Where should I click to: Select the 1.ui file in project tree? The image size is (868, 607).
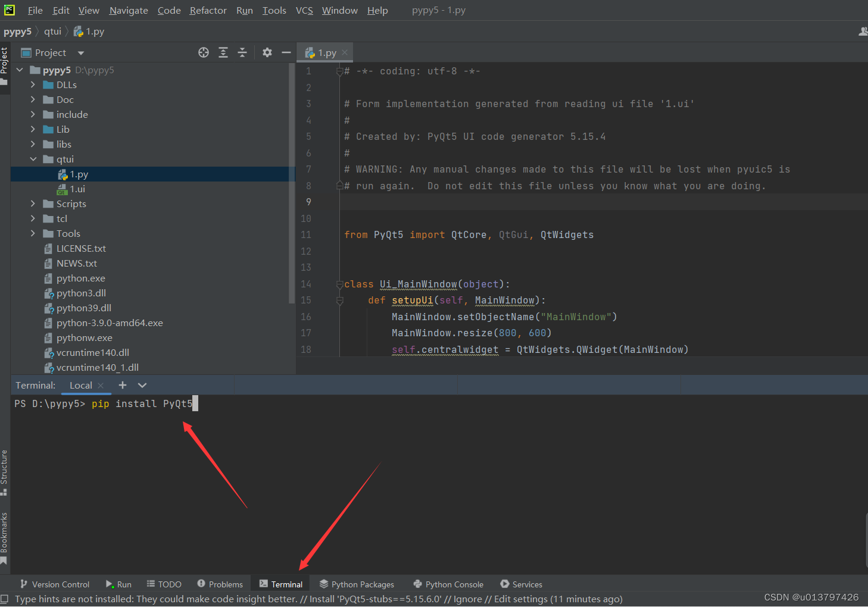pos(152,189)
